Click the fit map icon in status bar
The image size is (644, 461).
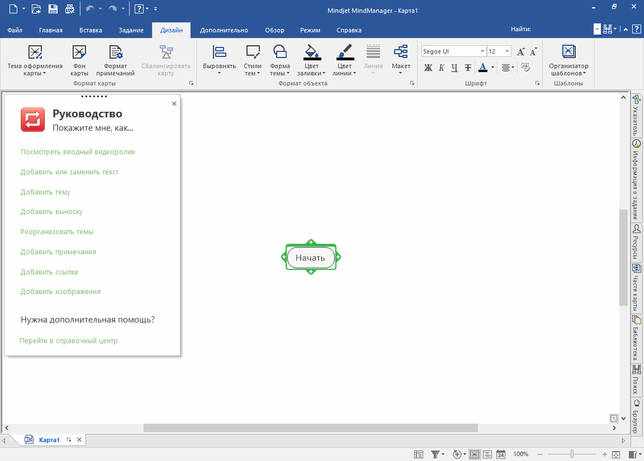pos(616,454)
